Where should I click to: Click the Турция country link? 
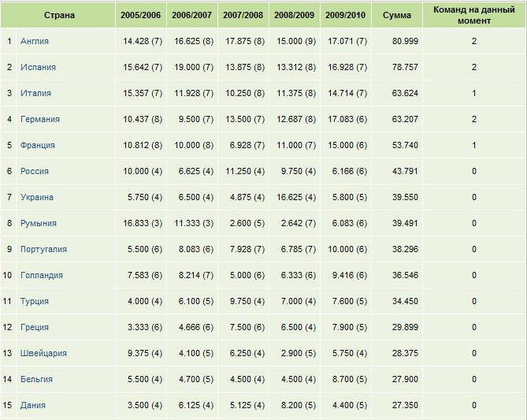[x=35, y=301]
